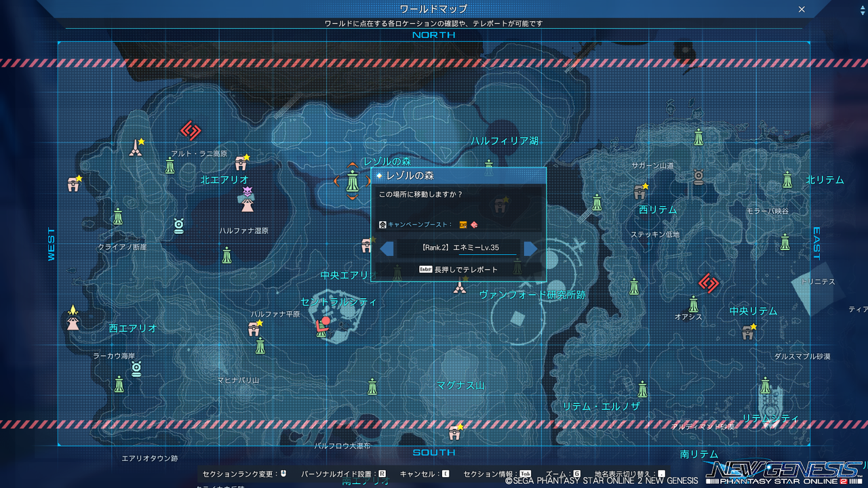Click the Rank.2 エネミーLv.35 selector
The width and height of the screenshot is (868, 488).
click(458, 248)
